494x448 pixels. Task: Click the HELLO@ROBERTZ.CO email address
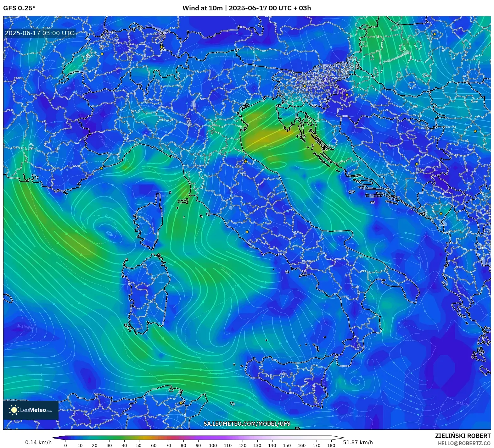[464, 443]
